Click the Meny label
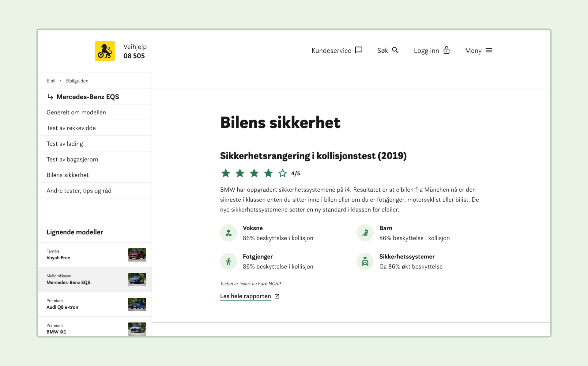 [473, 51]
